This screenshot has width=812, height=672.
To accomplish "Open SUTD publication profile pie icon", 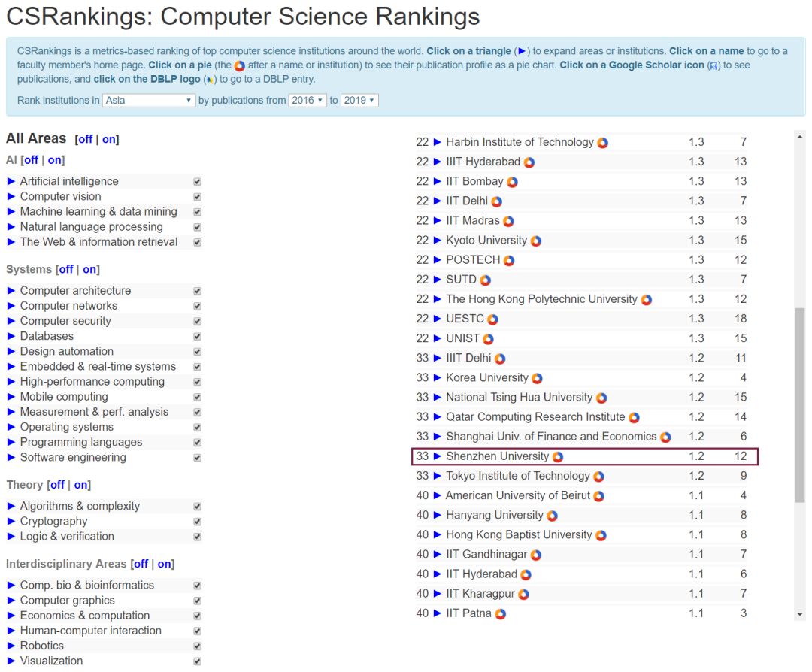I will tap(485, 280).
